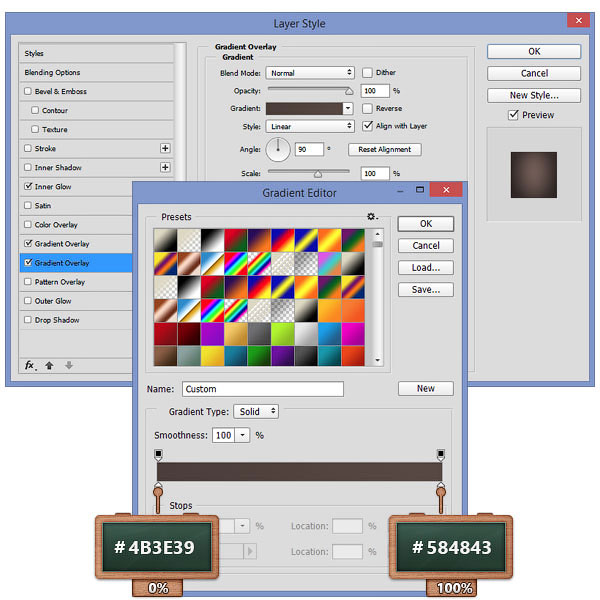Click the Reset Alignment button
The width and height of the screenshot is (600, 600).
tap(385, 149)
